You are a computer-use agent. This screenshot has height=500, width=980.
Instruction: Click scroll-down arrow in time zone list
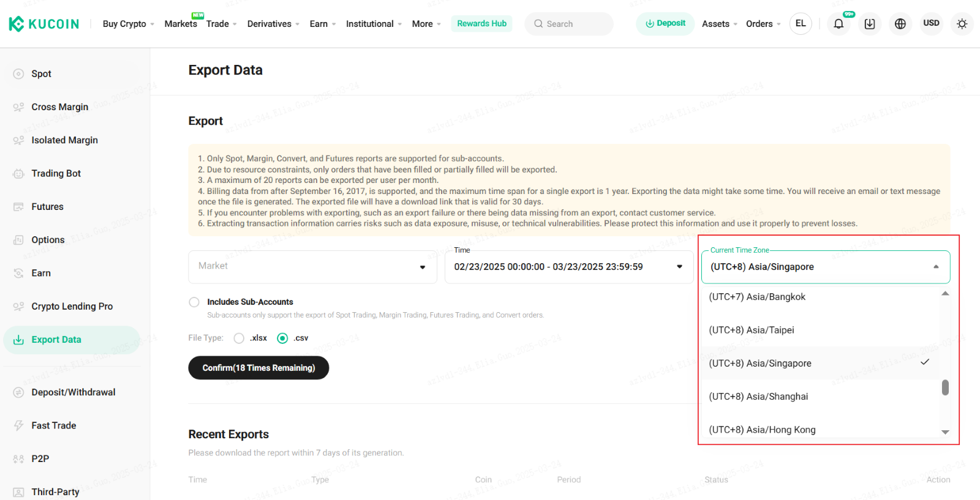click(x=945, y=432)
